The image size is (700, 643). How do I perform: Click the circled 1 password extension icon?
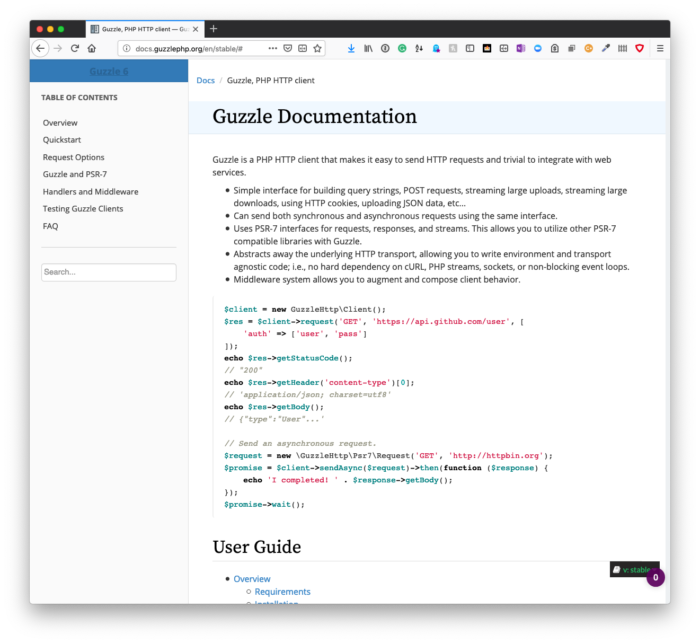click(385, 48)
